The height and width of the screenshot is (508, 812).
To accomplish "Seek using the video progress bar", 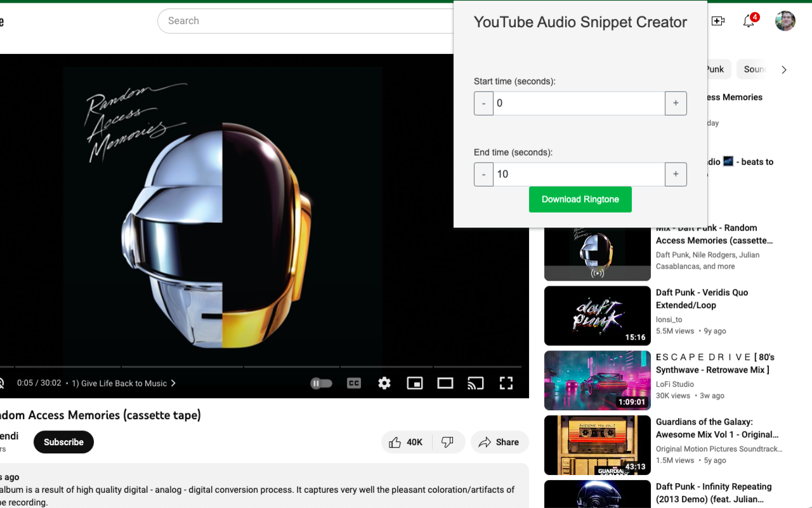I will pyautogui.click(x=261, y=367).
